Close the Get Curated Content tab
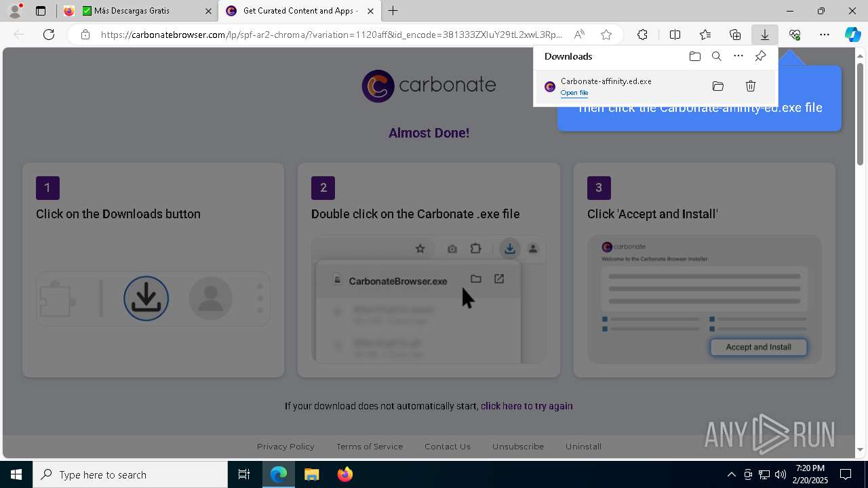The image size is (868, 488). pos(370,11)
